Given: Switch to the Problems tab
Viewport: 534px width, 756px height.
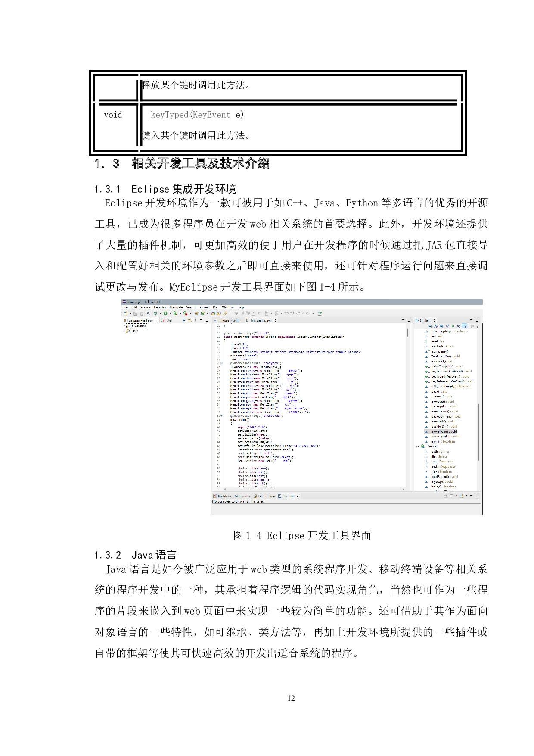Looking at the screenshot, I should (x=222, y=496).
